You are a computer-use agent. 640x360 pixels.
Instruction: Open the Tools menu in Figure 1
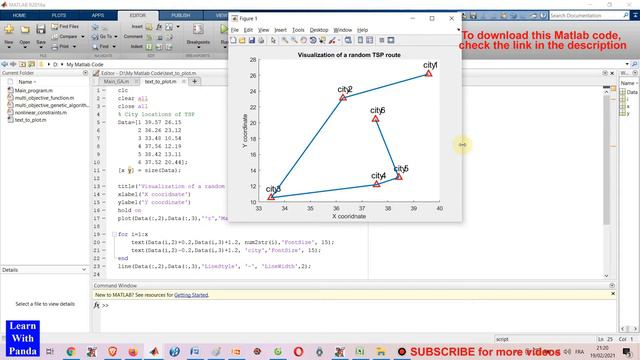click(x=298, y=30)
